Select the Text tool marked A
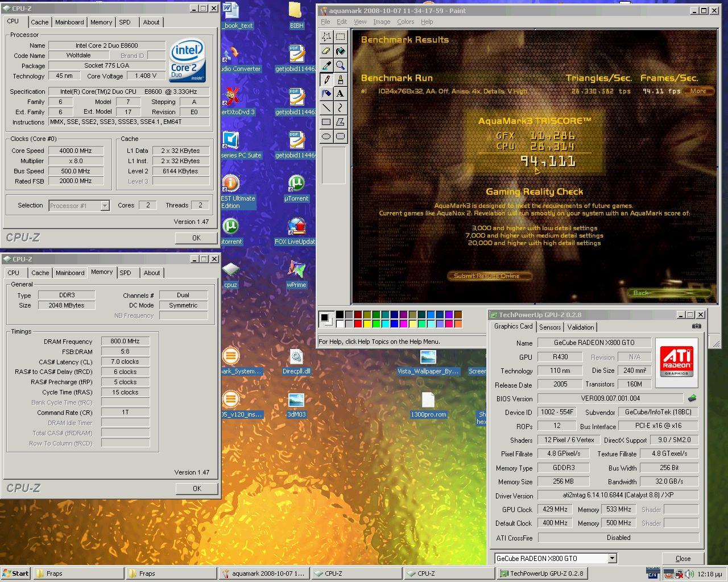 (x=340, y=94)
